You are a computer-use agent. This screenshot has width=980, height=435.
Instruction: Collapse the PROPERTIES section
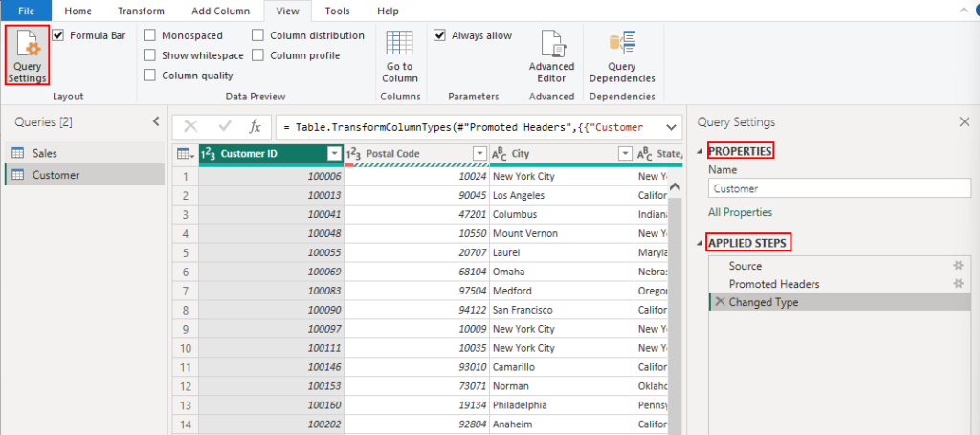tap(700, 151)
